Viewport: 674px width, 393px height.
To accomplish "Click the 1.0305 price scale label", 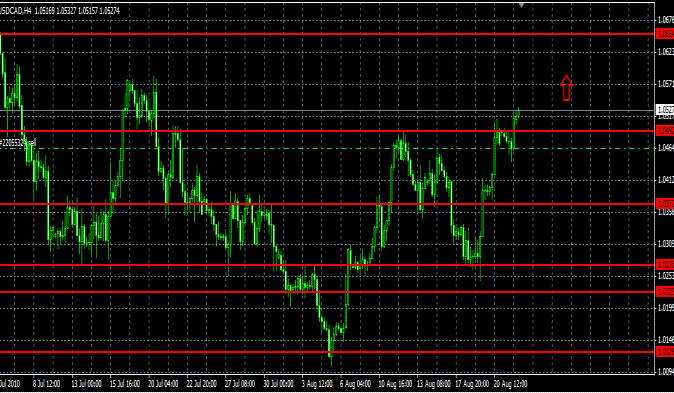I will 666,244.
